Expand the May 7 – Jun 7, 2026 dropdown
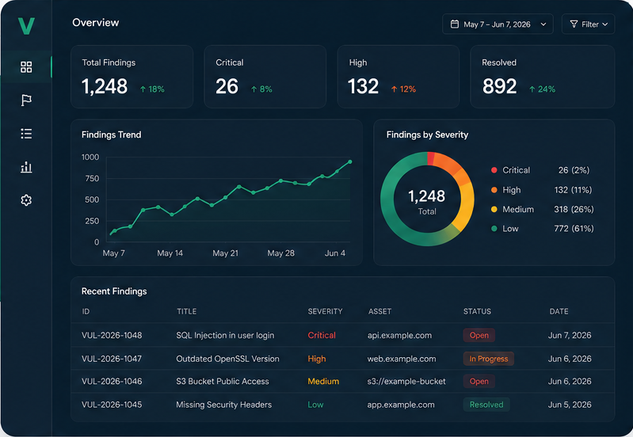The image size is (633, 437). pyautogui.click(x=498, y=24)
